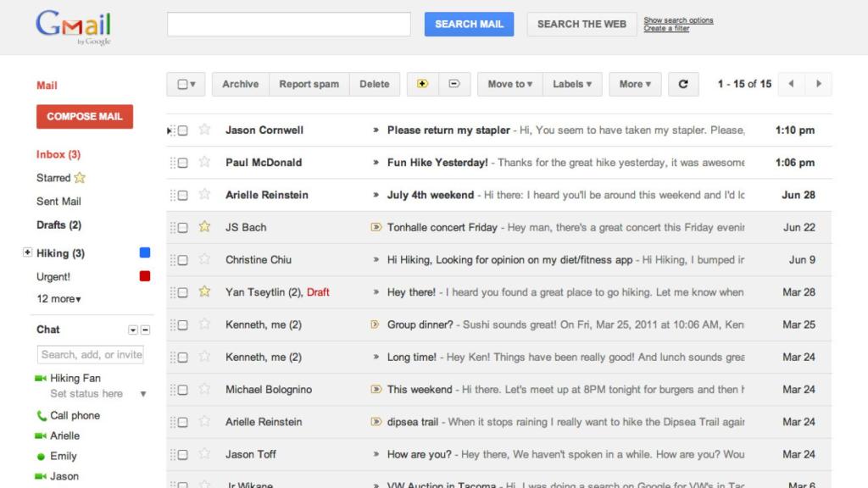Check the checkbox on Jason Cornwell's email
This screenshot has width=868, height=488.
183,130
